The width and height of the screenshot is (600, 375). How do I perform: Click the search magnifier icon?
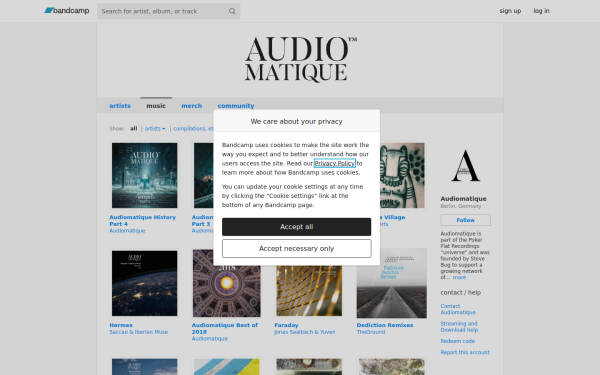click(232, 11)
